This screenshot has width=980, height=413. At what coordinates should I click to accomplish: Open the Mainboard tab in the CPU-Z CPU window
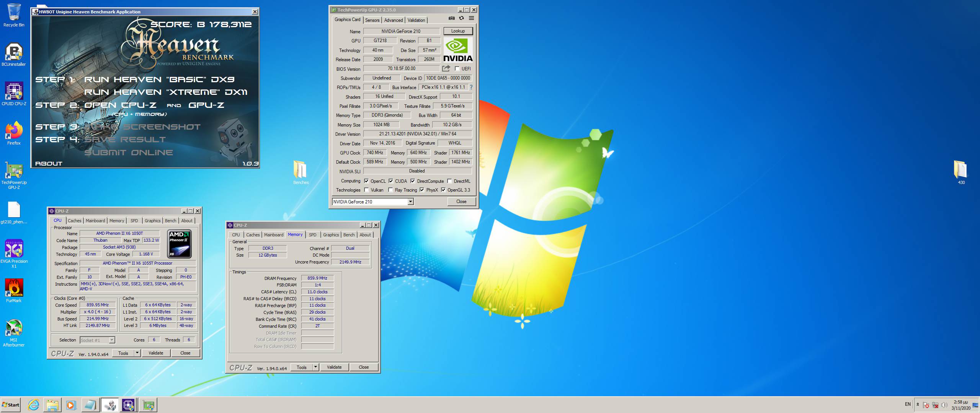tap(95, 221)
